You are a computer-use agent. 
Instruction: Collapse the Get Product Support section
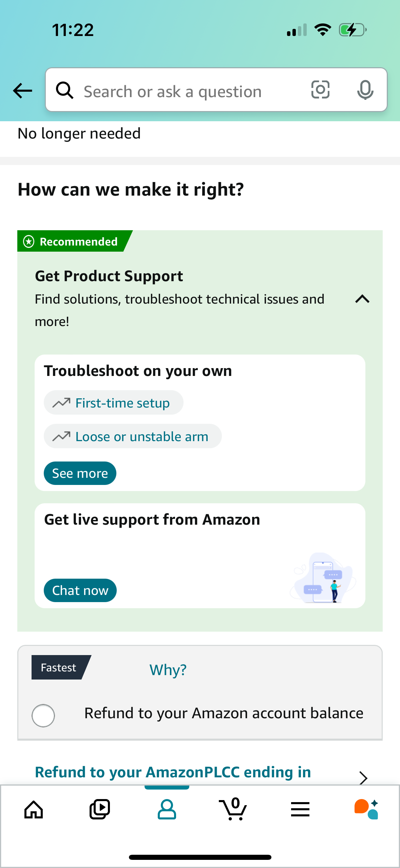(x=362, y=299)
